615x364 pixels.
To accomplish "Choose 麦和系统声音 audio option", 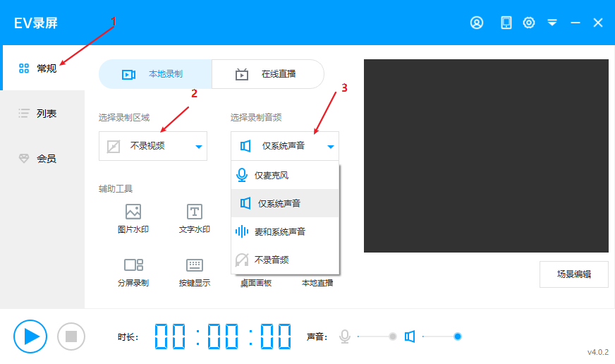I will pyautogui.click(x=285, y=231).
